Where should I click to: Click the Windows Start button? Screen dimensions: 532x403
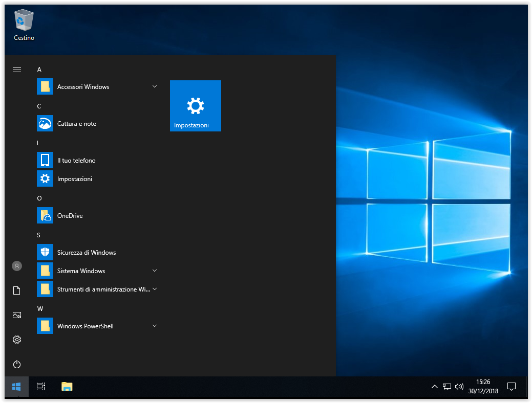pos(16,387)
